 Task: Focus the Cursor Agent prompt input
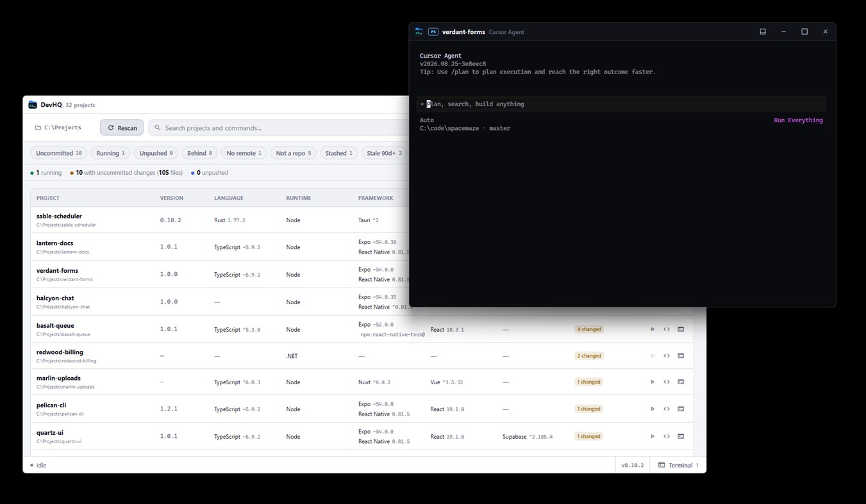[621, 104]
